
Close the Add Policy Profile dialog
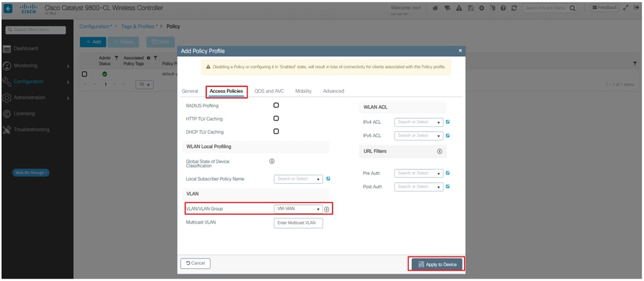coord(460,50)
